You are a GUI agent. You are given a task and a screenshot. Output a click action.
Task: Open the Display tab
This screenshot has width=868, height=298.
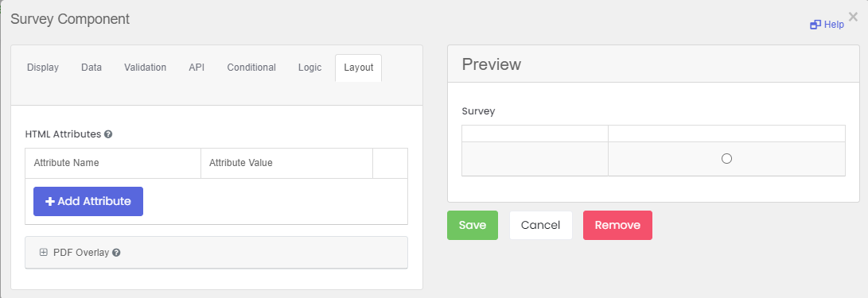click(x=43, y=68)
